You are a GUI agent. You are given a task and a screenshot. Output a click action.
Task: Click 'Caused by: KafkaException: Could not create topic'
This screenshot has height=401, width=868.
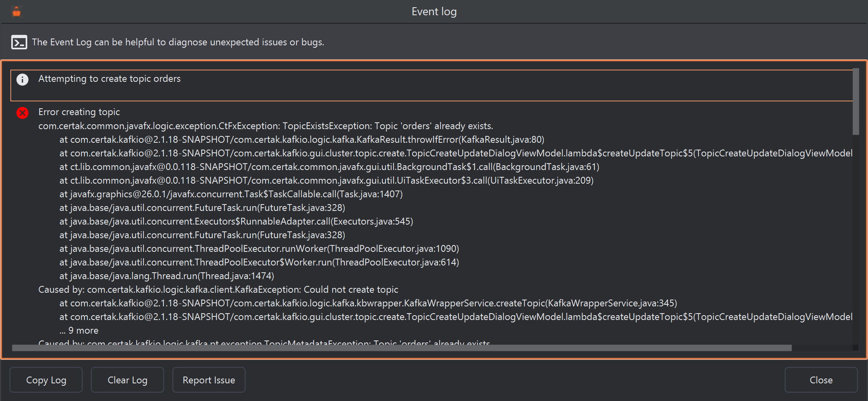tap(218, 290)
